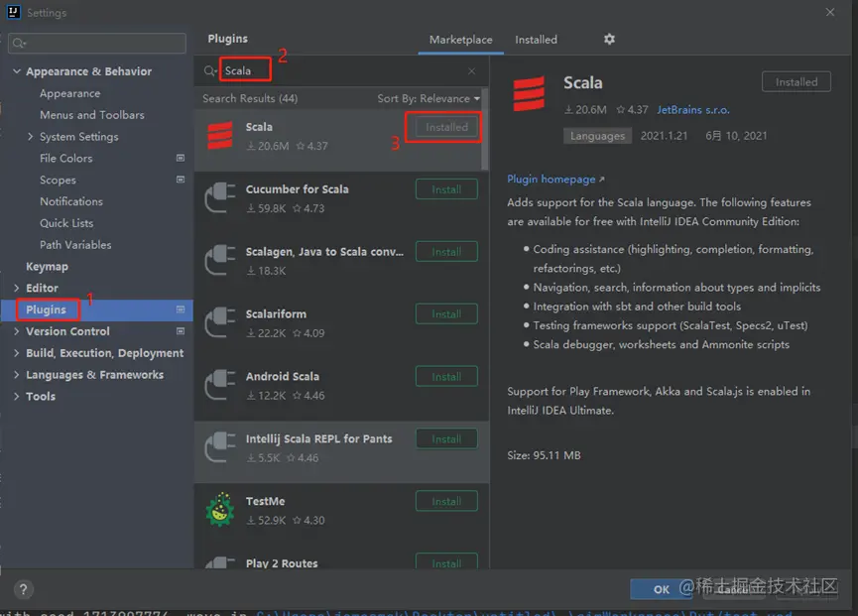Image resolution: width=858 pixels, height=616 pixels.
Task: Click the TestMe plugin icon
Action: 219,510
